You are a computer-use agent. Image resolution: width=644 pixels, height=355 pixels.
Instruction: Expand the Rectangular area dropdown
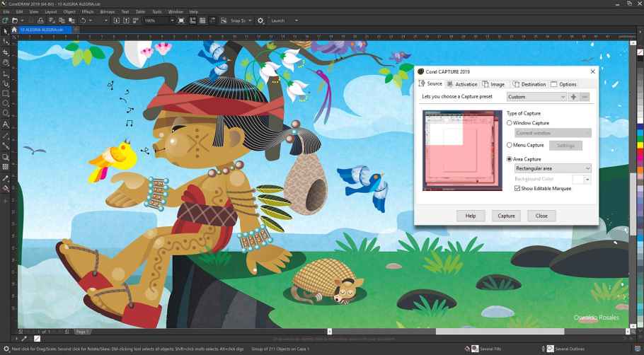click(552, 168)
